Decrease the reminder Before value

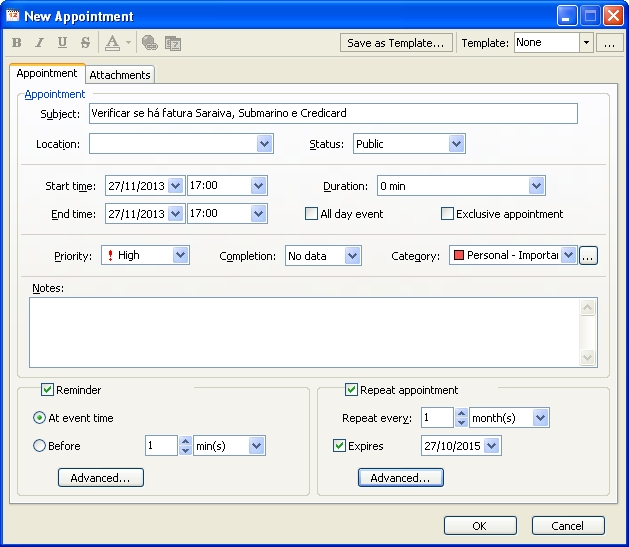185,450
